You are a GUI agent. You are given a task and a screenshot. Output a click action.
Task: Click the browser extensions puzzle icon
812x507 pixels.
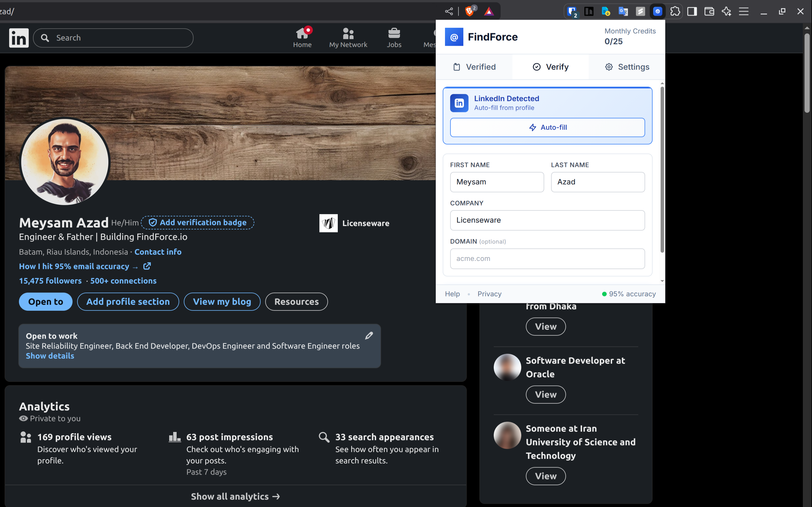coord(675,11)
